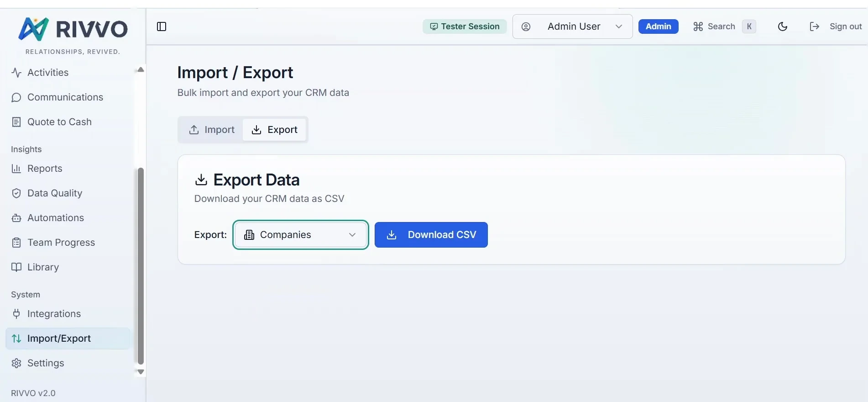This screenshot has width=868, height=402.
Task: Open Automations in the sidebar
Action: click(x=68, y=218)
